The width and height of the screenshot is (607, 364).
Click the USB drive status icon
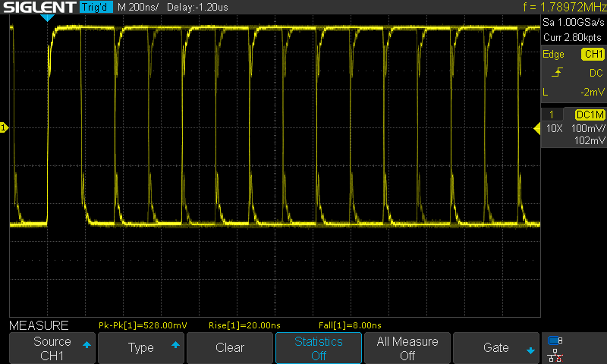555,340
